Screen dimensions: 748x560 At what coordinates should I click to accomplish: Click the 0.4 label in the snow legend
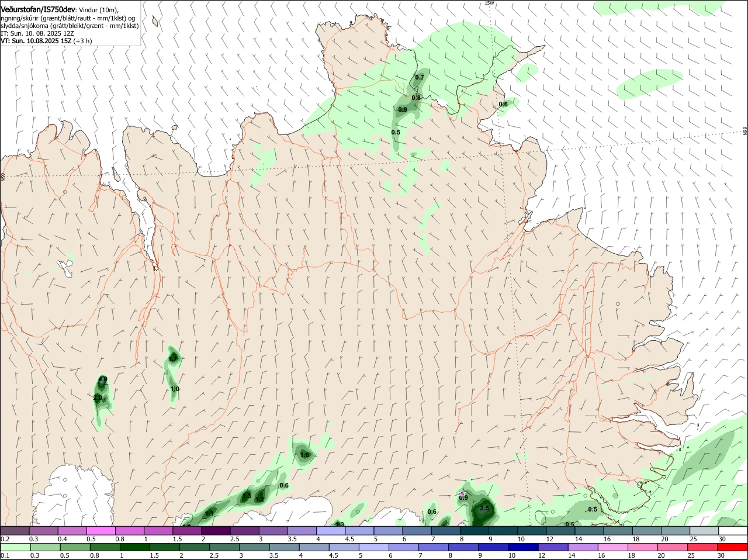click(63, 539)
